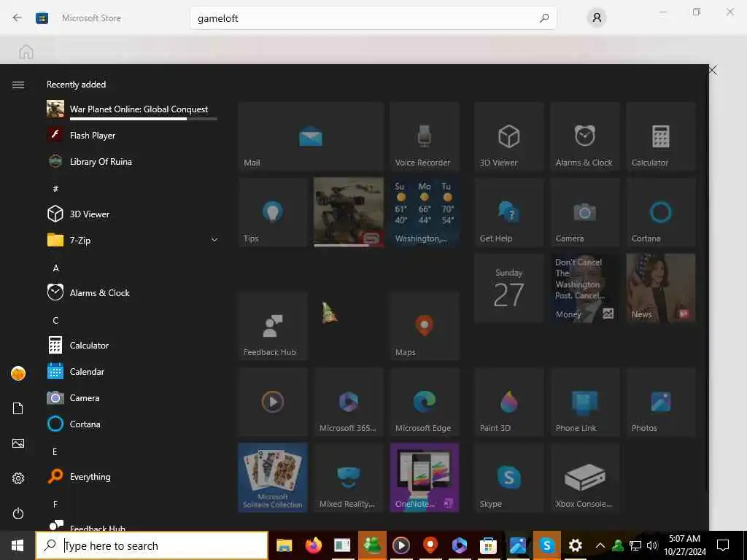Open the Camera tile in the tiles grid
The image size is (747, 560).
pyautogui.click(x=584, y=212)
